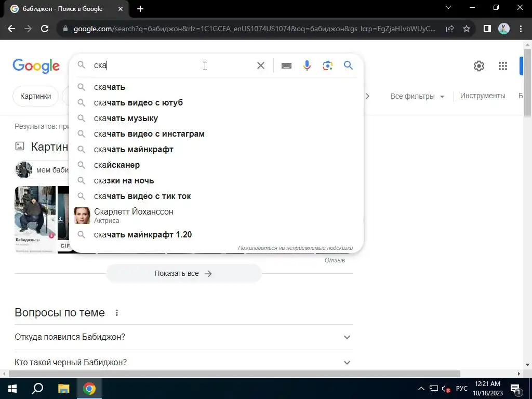Open Chrome three-dot menu
532x399 pixels.
tap(521, 29)
